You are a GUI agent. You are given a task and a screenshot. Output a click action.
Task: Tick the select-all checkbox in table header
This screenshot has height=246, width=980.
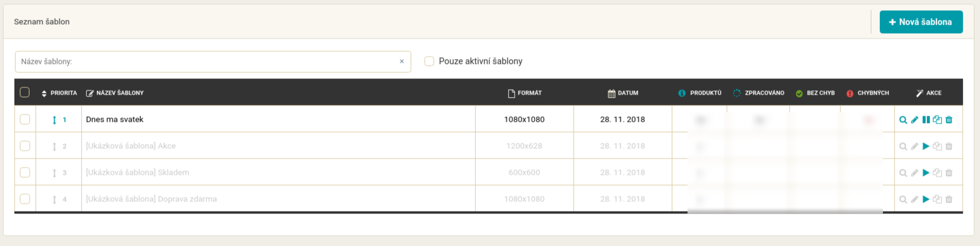[25, 92]
